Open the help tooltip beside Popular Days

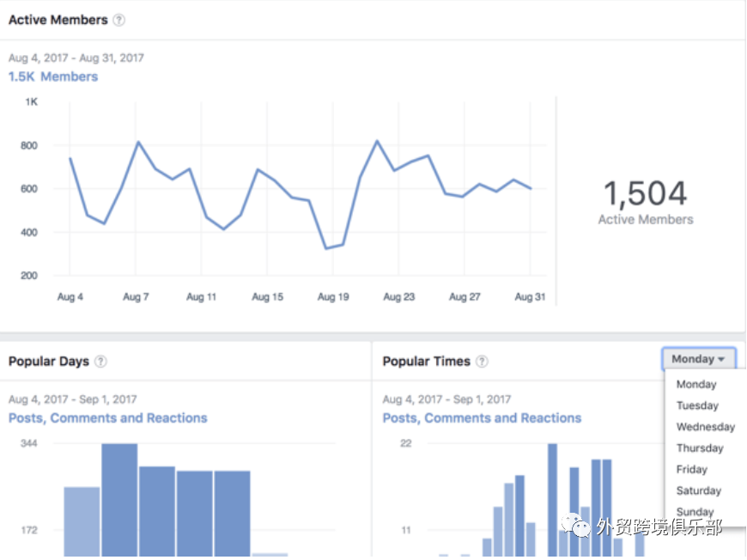coord(100,362)
